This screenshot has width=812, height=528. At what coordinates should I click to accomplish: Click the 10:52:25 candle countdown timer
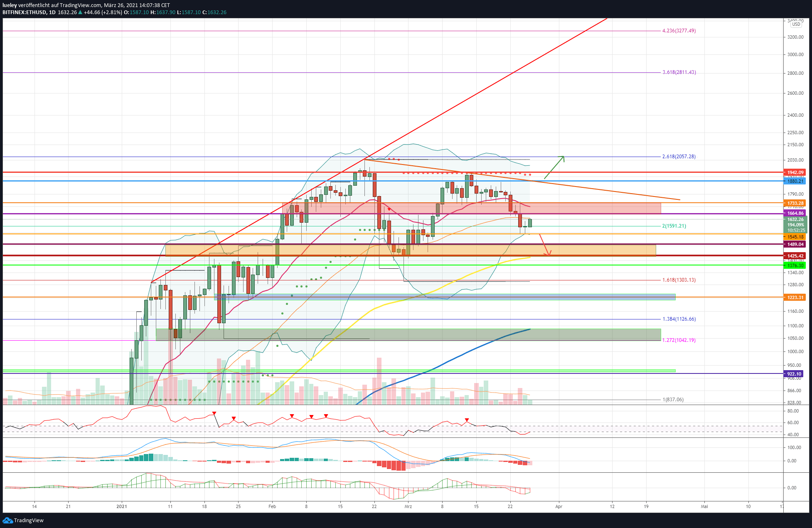(796, 230)
